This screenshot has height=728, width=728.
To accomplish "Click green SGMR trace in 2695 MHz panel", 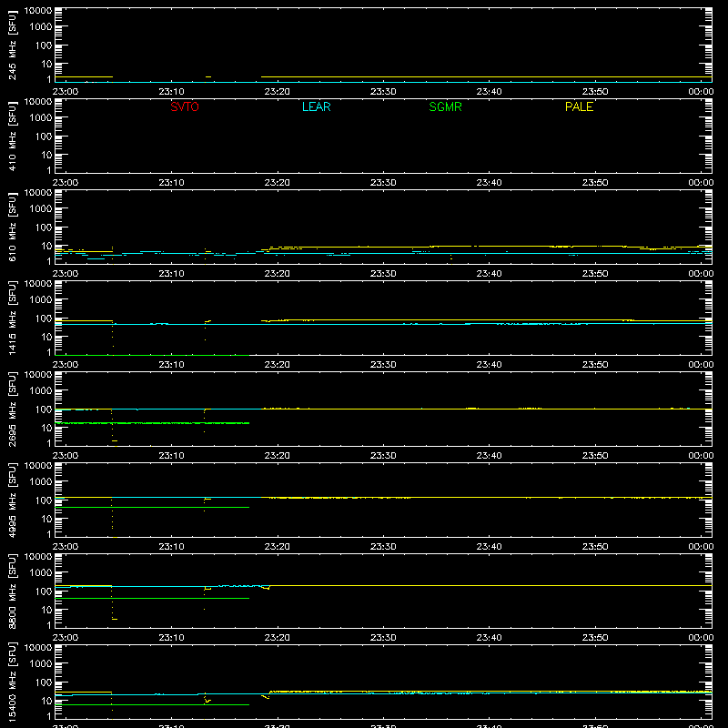I will coord(152,423).
